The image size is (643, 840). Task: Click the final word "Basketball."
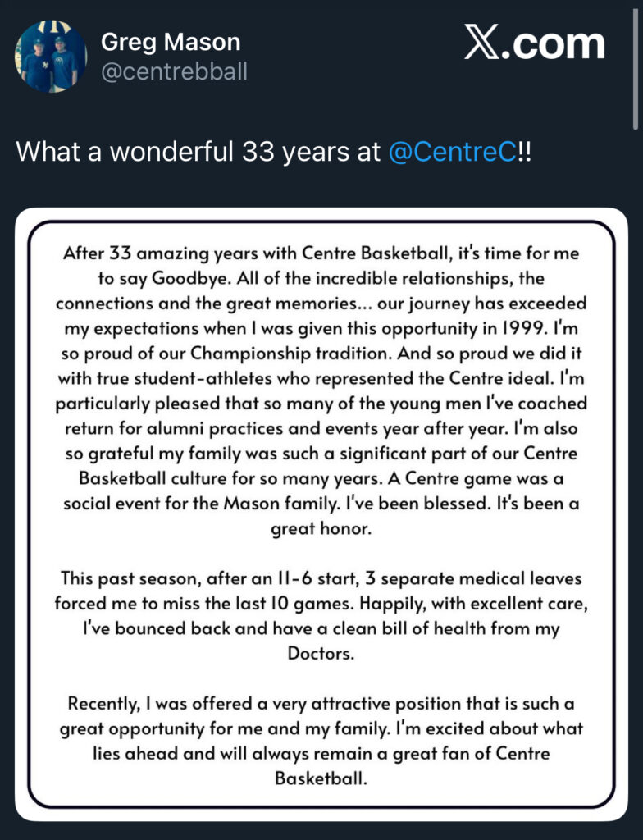[321, 778]
